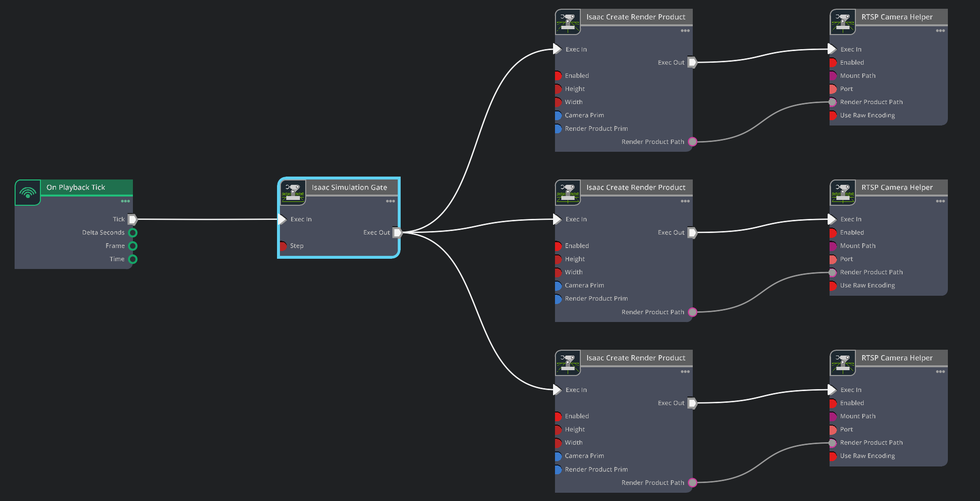Click Exec In port on Isaac Simulation Gate
Screen dimensions: 980x501
click(282, 219)
